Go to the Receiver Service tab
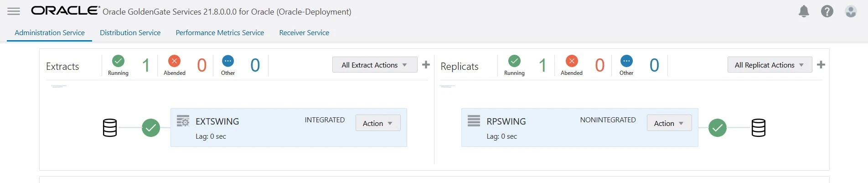This screenshot has height=183, width=868. (304, 33)
